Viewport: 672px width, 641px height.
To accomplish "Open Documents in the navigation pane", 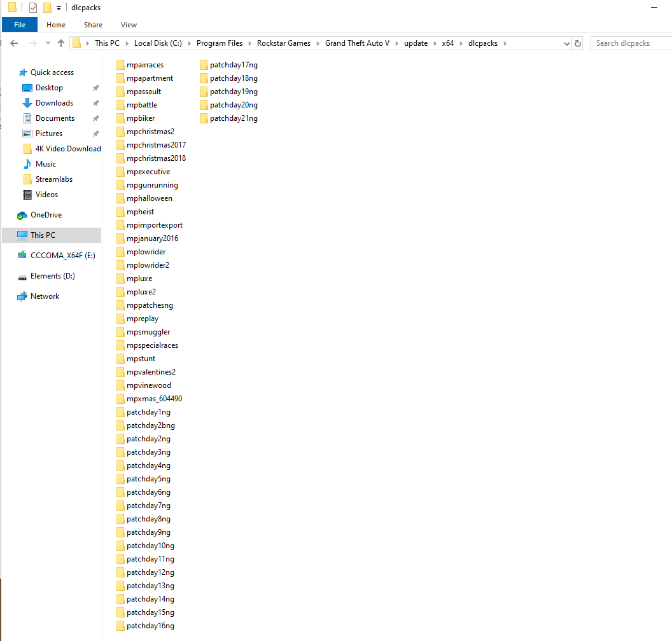I will point(55,118).
